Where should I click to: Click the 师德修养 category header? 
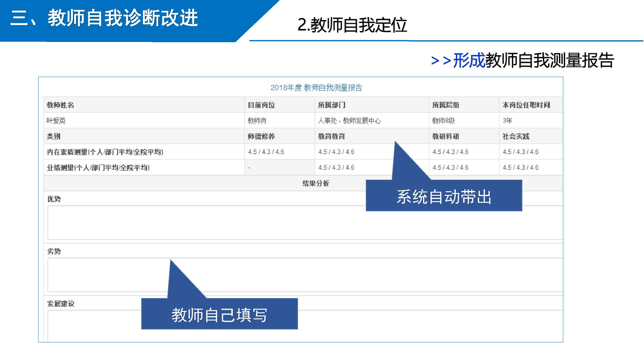[261, 136]
